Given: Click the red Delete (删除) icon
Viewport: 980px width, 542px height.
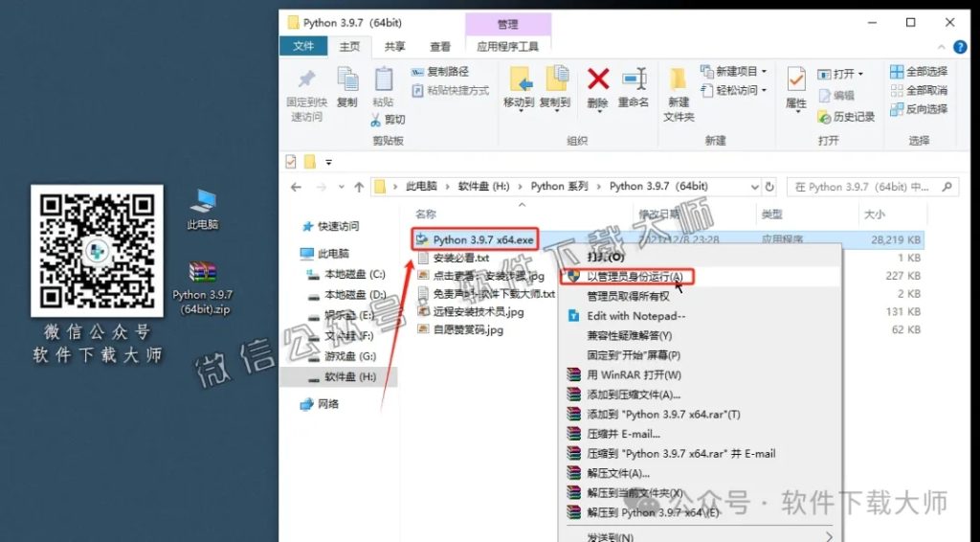Looking at the screenshot, I should click(x=598, y=79).
